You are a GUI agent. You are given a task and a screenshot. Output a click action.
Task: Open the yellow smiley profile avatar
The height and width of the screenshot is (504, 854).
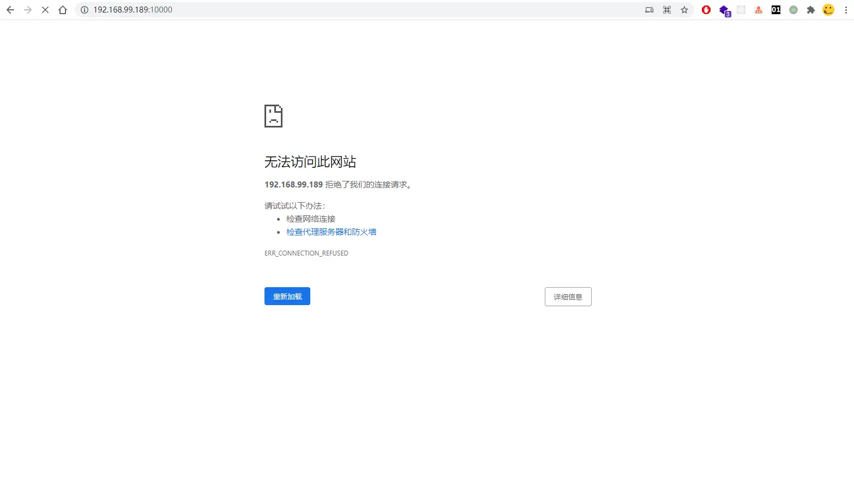point(828,10)
